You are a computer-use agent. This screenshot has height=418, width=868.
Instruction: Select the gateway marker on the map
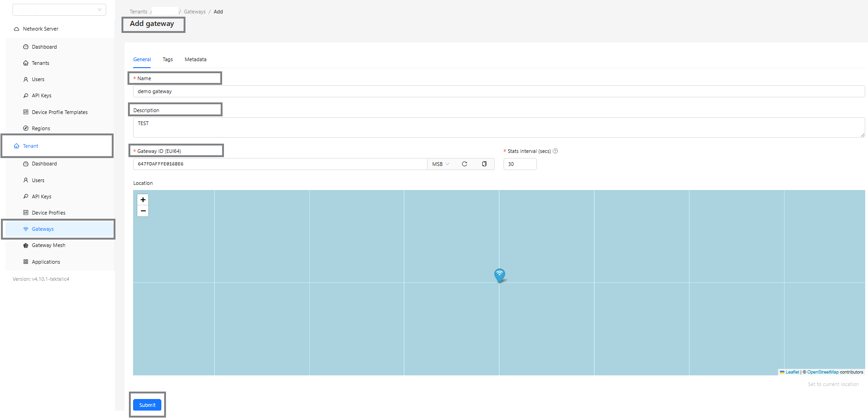point(499,275)
